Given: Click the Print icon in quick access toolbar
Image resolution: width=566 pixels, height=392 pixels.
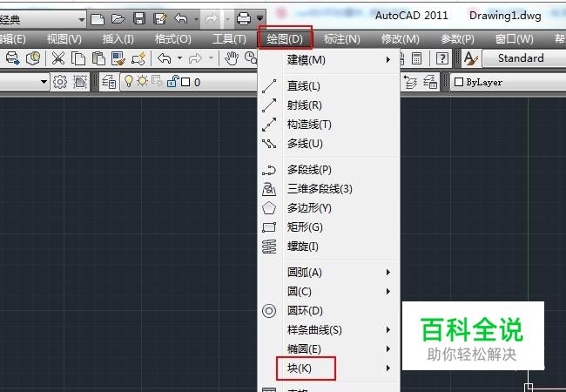Looking at the screenshot, I should click(x=244, y=18).
